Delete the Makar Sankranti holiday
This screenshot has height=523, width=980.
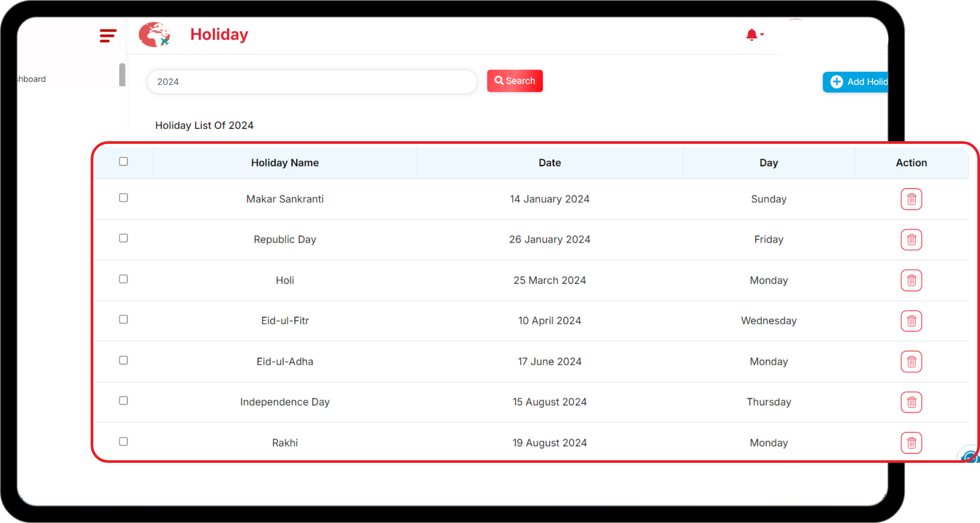click(911, 199)
